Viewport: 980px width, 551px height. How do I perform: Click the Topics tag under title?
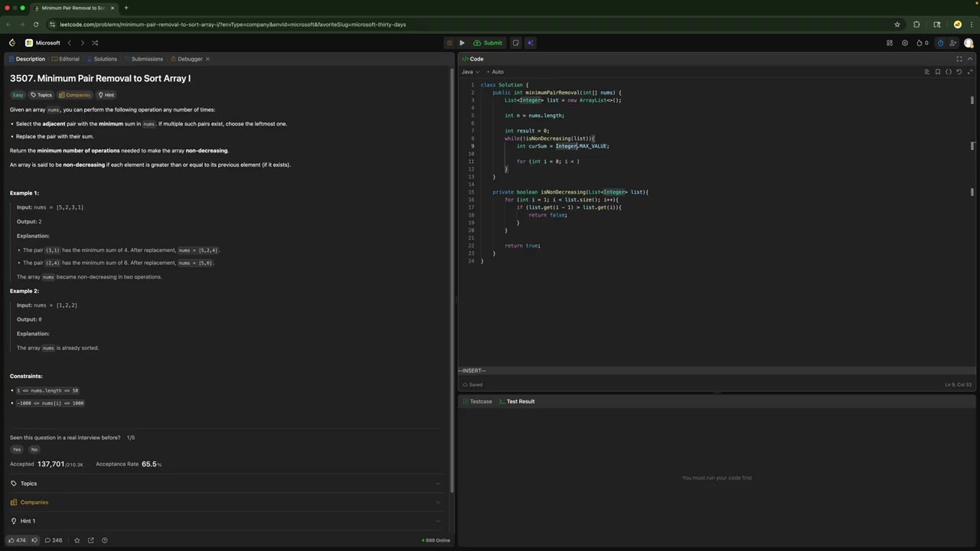(x=41, y=95)
